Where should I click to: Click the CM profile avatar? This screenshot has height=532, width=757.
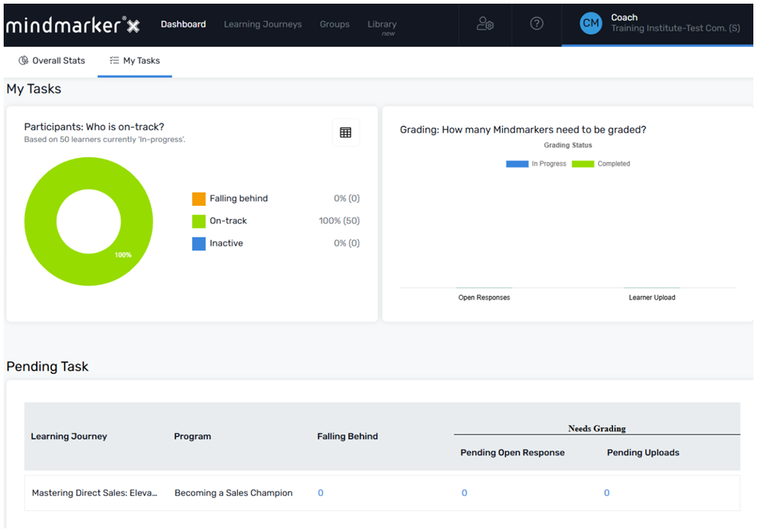pos(591,23)
